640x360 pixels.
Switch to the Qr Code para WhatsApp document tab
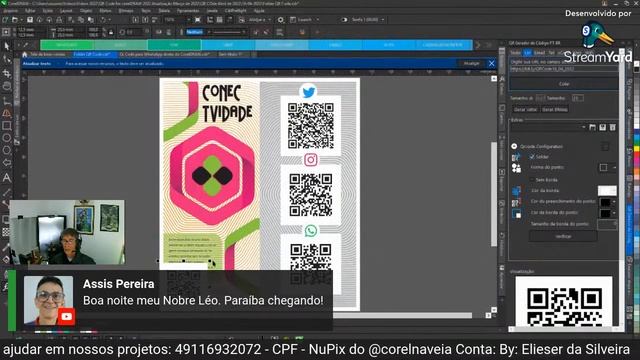[x=165, y=54]
